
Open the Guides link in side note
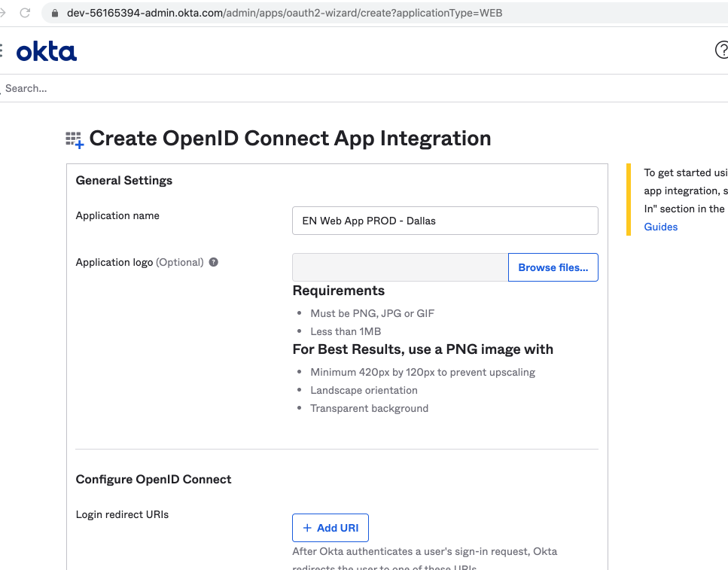pyautogui.click(x=661, y=227)
